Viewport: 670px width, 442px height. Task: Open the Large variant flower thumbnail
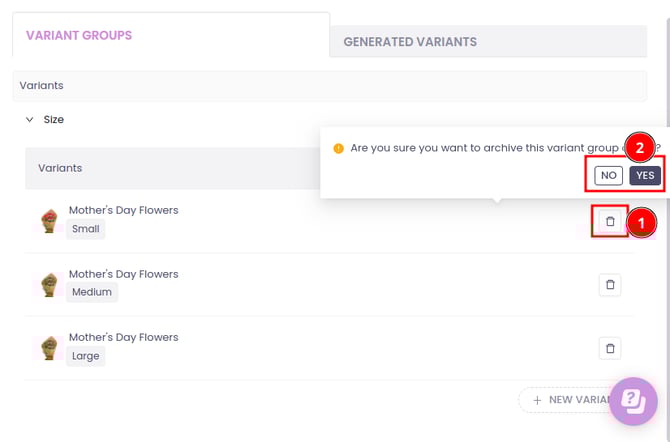[x=48, y=348]
